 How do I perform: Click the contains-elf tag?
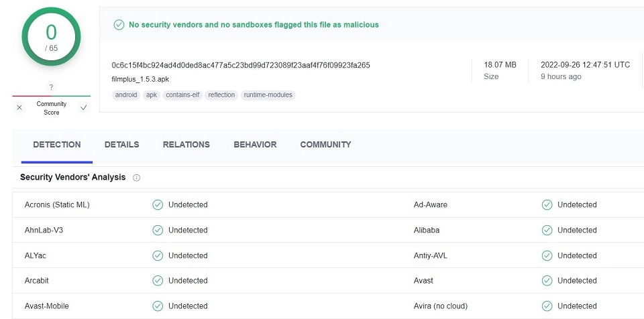coord(182,95)
